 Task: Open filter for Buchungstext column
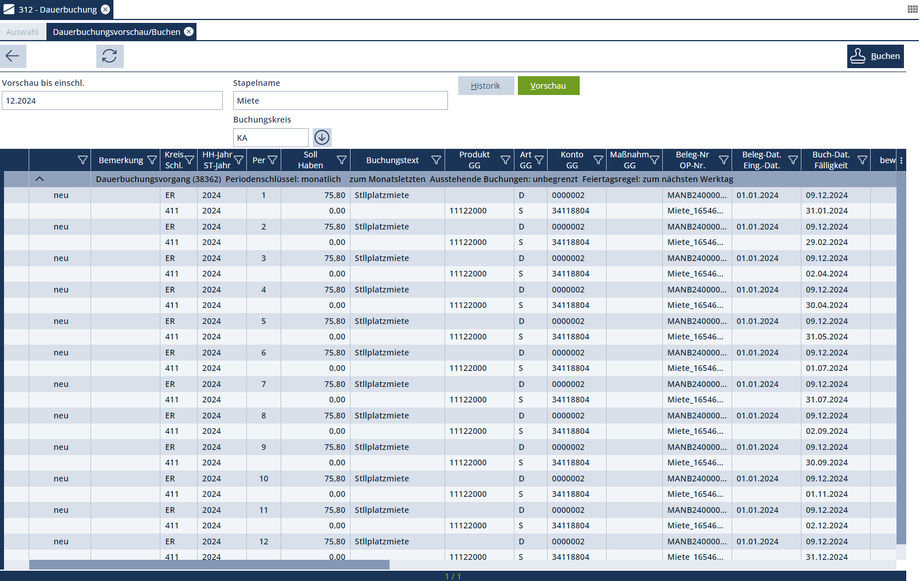[x=436, y=160]
